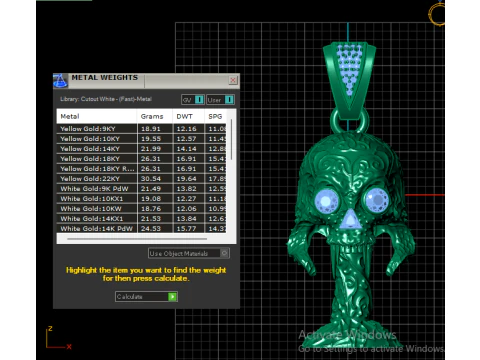Close the Metal Weights dialog
480x360 pixels.
(233, 80)
